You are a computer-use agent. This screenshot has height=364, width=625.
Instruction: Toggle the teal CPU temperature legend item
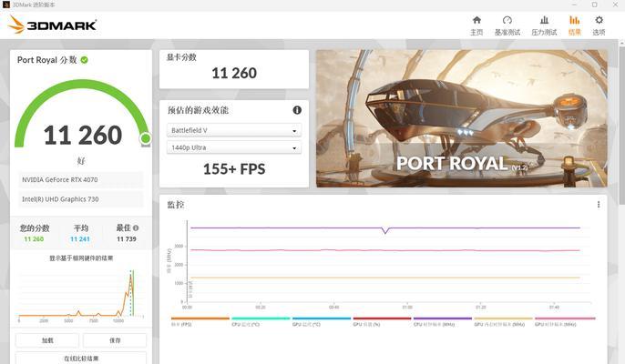(x=261, y=321)
